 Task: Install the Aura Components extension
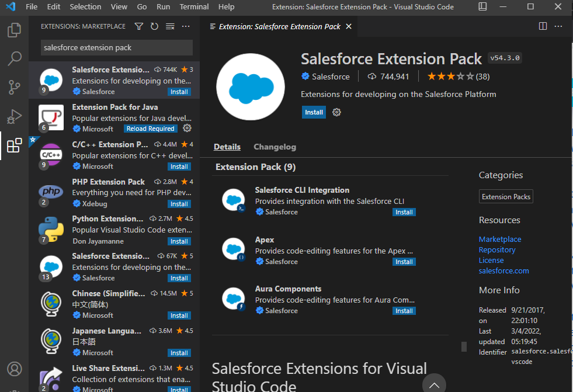click(404, 311)
